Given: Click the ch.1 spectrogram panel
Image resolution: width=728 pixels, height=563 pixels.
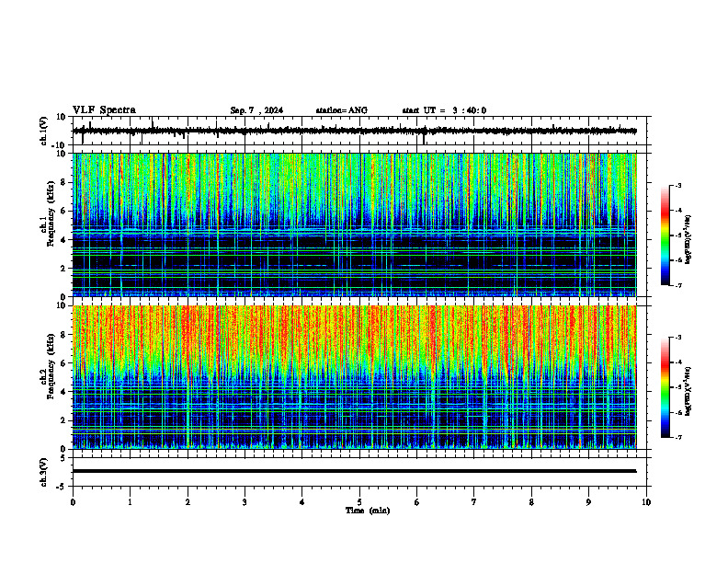Looking at the screenshot, I should 354,224.
